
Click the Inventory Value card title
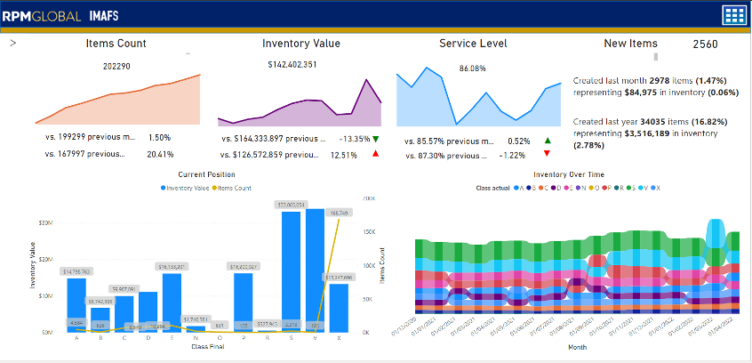(301, 43)
